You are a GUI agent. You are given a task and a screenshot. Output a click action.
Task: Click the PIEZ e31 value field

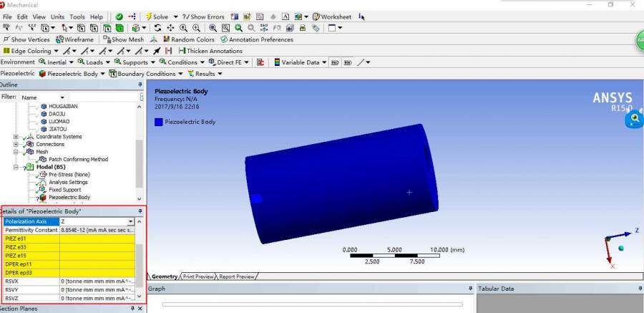click(x=97, y=239)
